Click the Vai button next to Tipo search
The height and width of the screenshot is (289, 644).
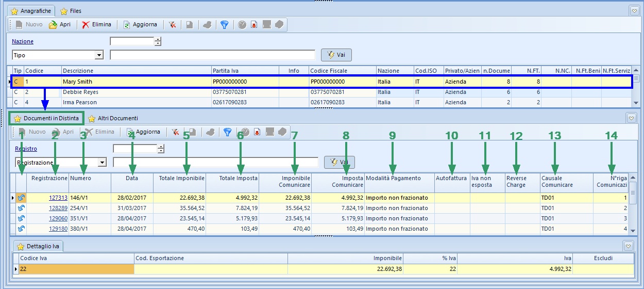[336, 55]
